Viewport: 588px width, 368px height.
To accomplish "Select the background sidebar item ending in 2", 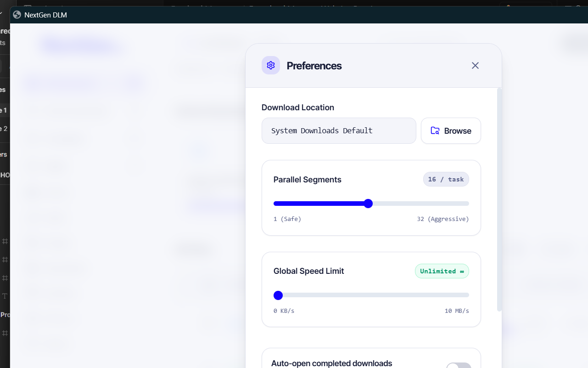I will click(x=4, y=129).
